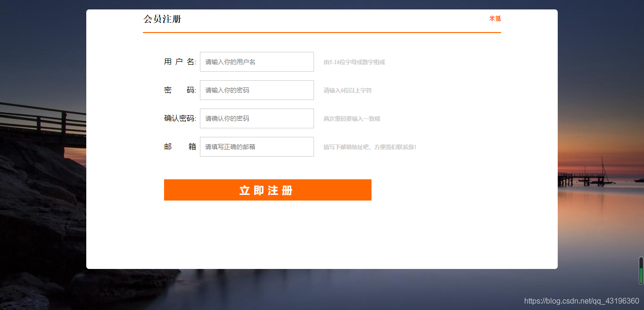Viewport: 644px width, 310px height.
Task: Click the hint 两次密码要输入一致哦
Action: 352,119
